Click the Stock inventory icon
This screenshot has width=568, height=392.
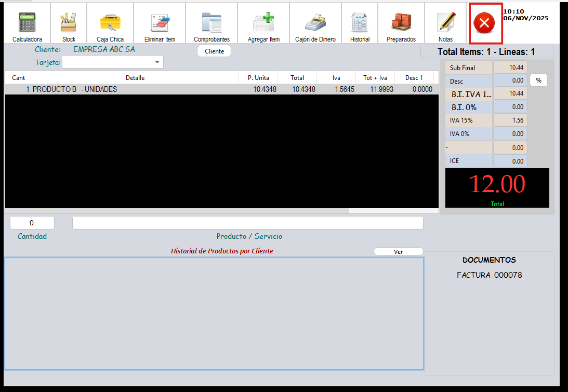pyautogui.click(x=69, y=24)
